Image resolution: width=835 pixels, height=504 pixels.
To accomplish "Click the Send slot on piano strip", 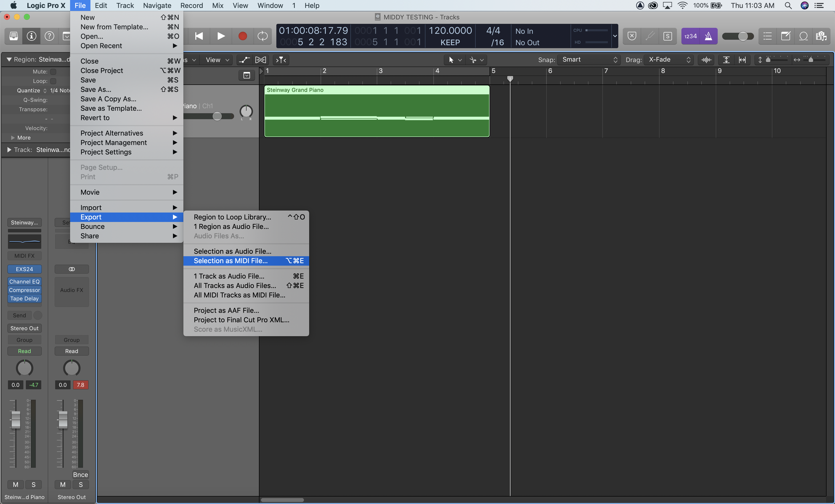I will [x=19, y=315].
